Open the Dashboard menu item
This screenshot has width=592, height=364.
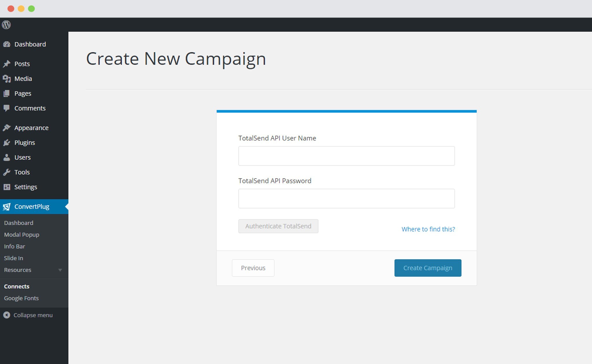point(29,44)
